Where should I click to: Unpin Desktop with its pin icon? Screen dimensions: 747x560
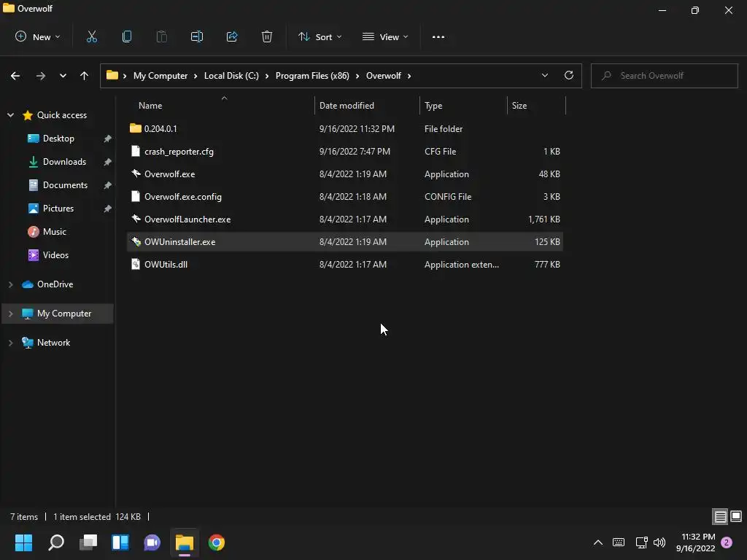pyautogui.click(x=108, y=139)
